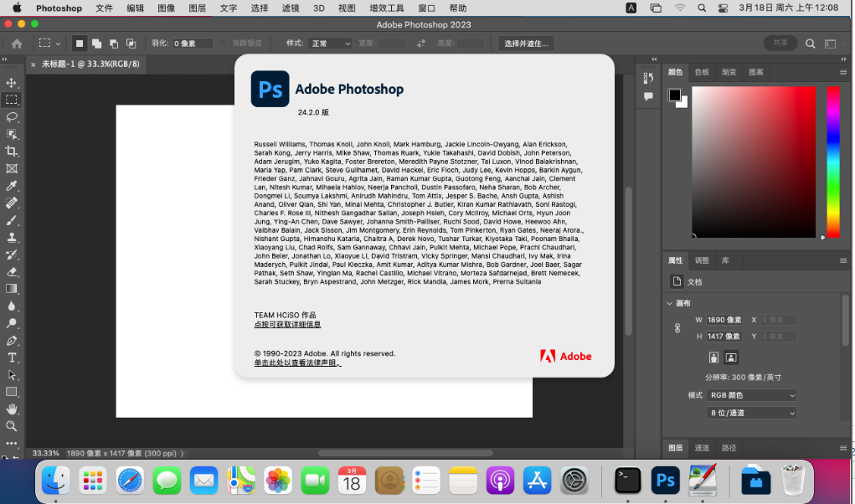This screenshot has height=504, width=855.
Task: Select the Gradient tool
Action: coord(12,290)
